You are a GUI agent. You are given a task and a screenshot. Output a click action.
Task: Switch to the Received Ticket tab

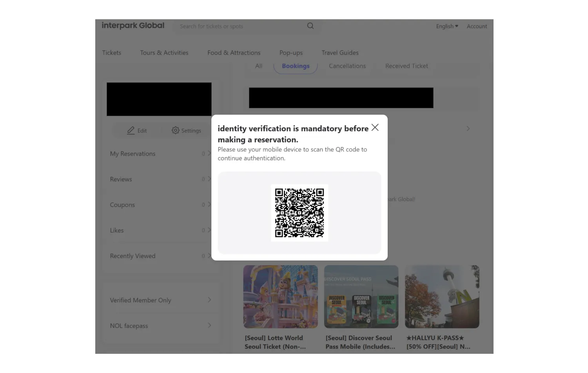click(407, 66)
